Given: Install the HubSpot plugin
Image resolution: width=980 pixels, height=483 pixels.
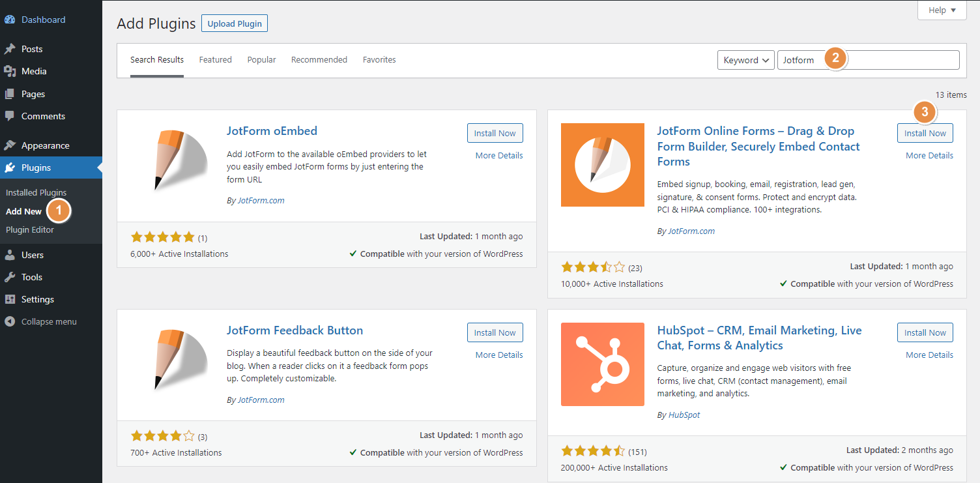Looking at the screenshot, I should click(925, 332).
